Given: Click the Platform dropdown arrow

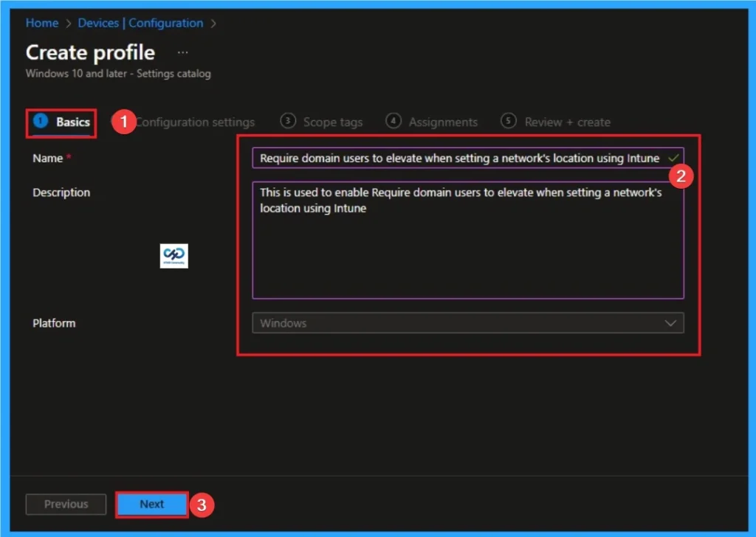Looking at the screenshot, I should click(670, 322).
